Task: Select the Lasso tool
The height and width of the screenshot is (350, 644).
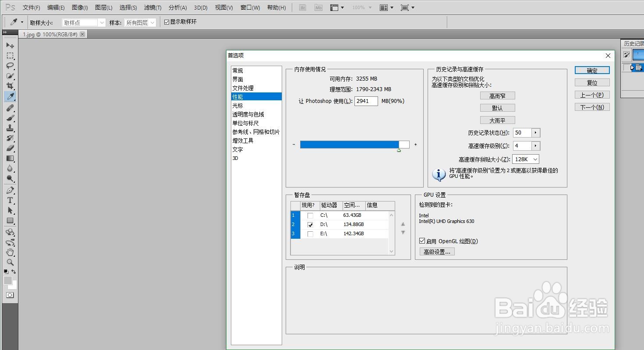Action: (x=10, y=66)
